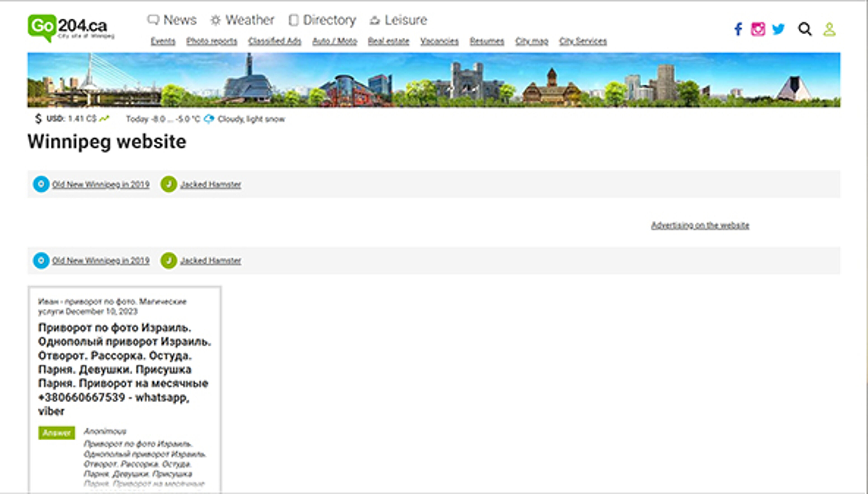Go to Classified Ads section

(x=274, y=41)
